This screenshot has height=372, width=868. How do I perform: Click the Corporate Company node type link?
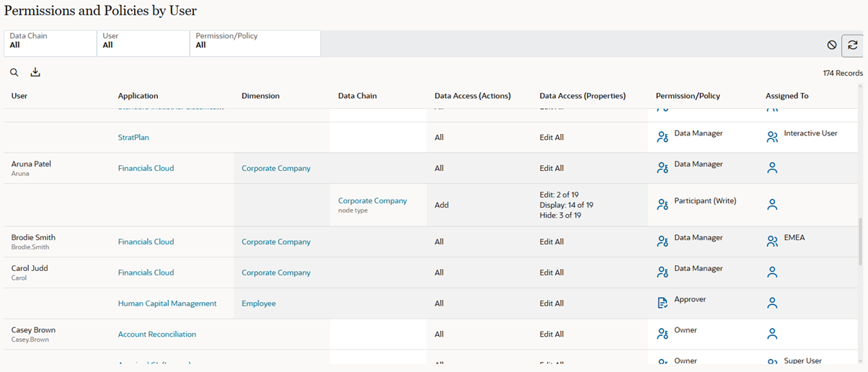coord(372,200)
